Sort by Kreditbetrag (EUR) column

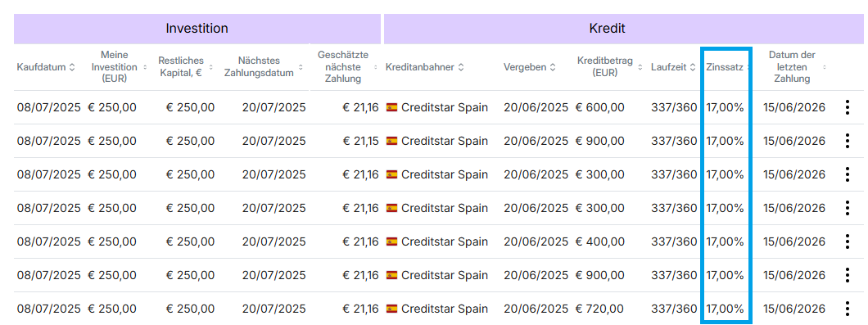606,66
